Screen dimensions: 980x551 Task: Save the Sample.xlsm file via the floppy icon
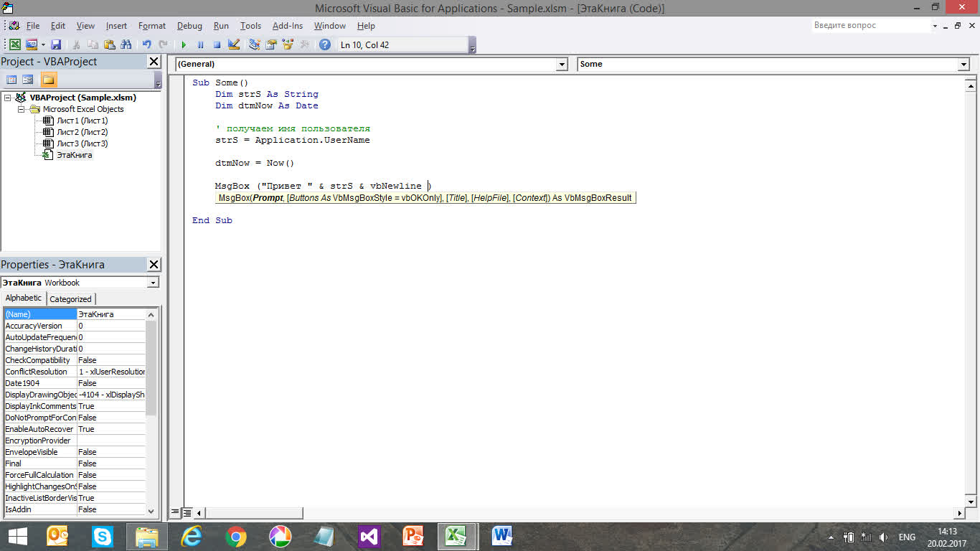pyautogui.click(x=56, y=44)
